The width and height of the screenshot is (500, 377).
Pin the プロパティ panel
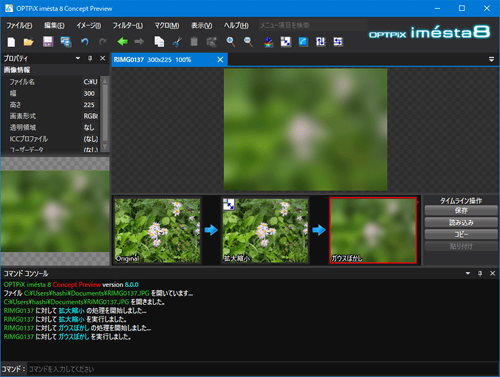(x=90, y=58)
